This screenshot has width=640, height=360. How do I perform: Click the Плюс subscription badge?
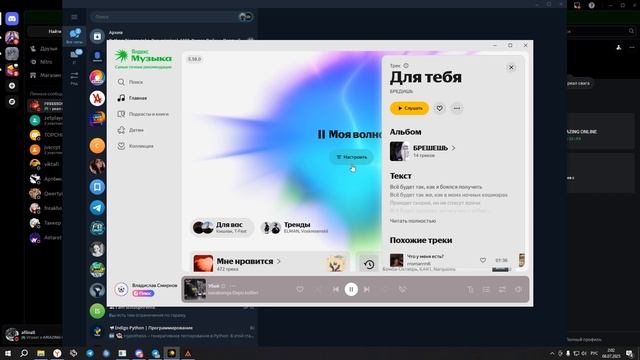tap(143, 293)
